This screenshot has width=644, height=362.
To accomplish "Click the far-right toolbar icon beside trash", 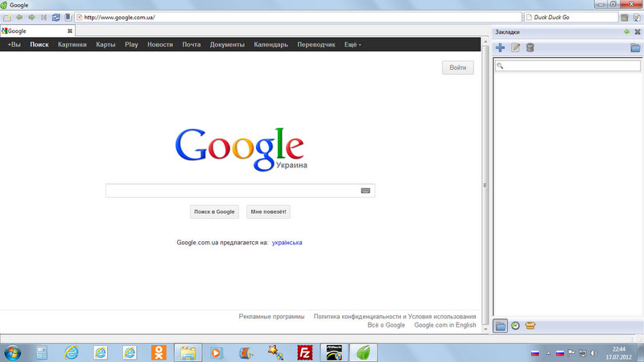I will (x=637, y=17).
